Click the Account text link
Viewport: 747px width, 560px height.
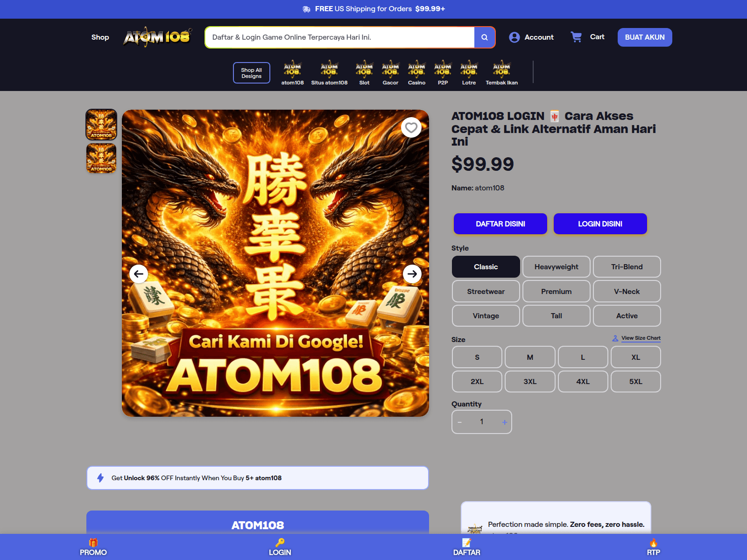[x=539, y=37]
